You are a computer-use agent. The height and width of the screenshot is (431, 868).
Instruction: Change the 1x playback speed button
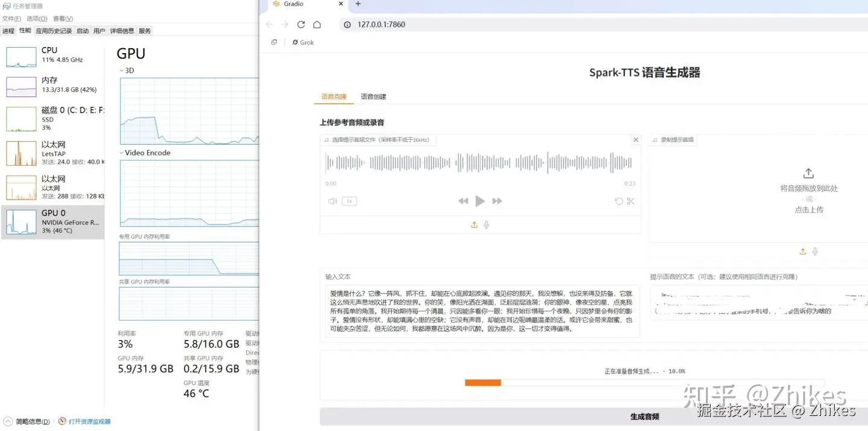point(349,201)
